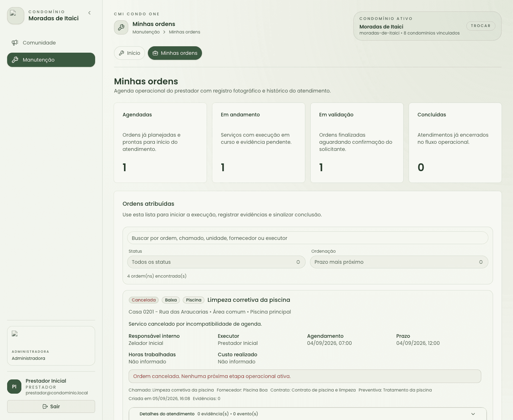Image resolution: width=513 pixels, height=420 pixels.
Task: Click the Moradas de Itaici name in sidebar
Action: 53,19
